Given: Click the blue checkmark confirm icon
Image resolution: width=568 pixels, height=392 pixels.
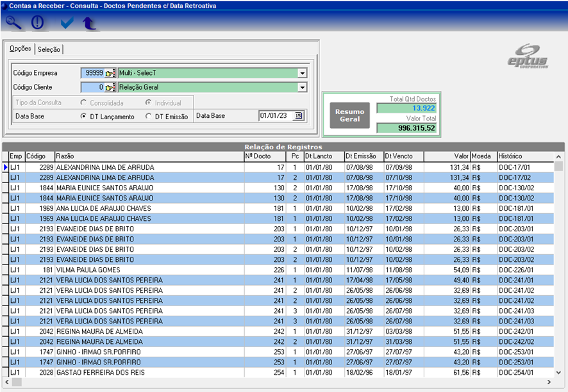Looking at the screenshot, I should 67,23.
